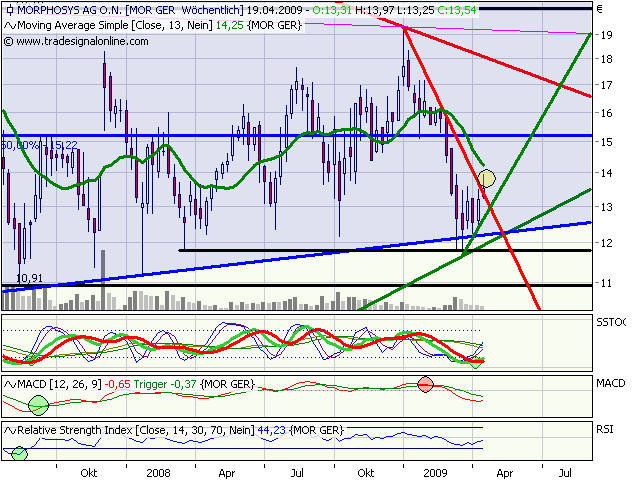The width and height of the screenshot is (640, 480).
Task: Click the moving average value 14,25
Action: pos(229,26)
